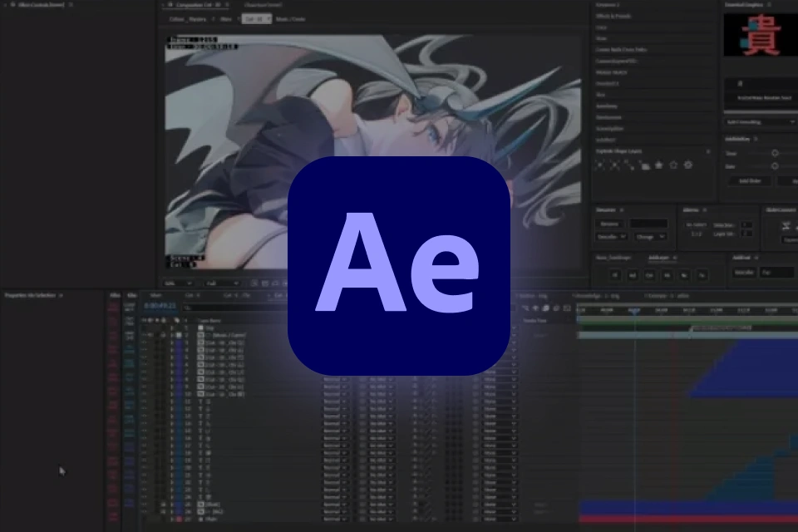The image size is (798, 532).
Task: Click the highlighted Cut breadcrumb chip above the viewer
Action: [257, 19]
